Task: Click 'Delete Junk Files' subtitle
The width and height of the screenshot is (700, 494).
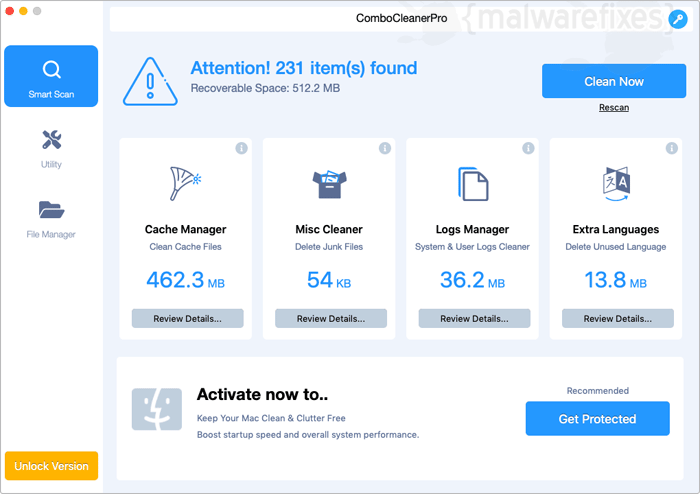Action: (x=329, y=247)
